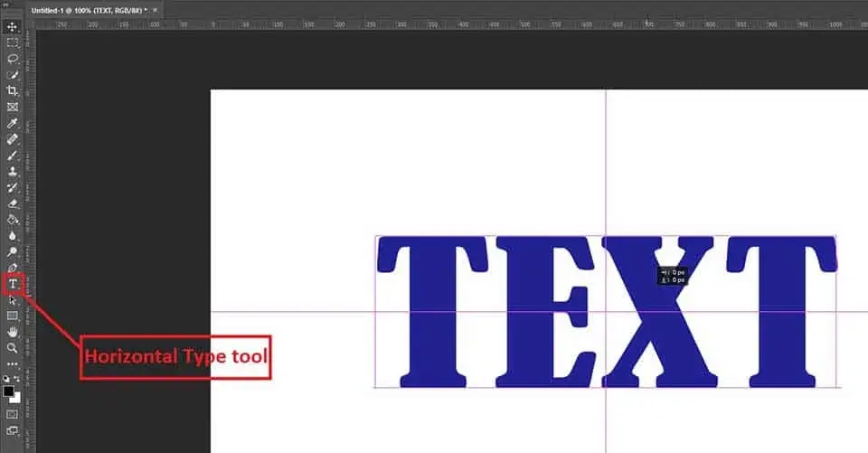Select the Hand tool
Viewport: 868px width, 453px height.
[12, 332]
